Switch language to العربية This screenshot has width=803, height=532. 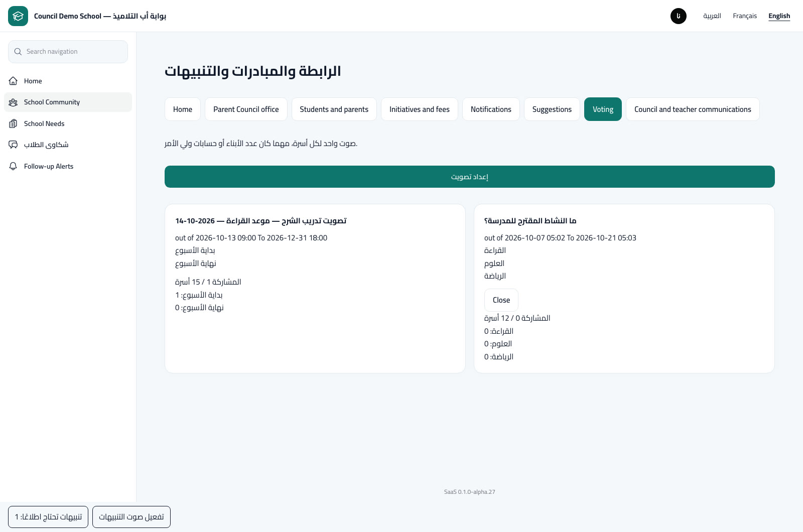coord(712,16)
